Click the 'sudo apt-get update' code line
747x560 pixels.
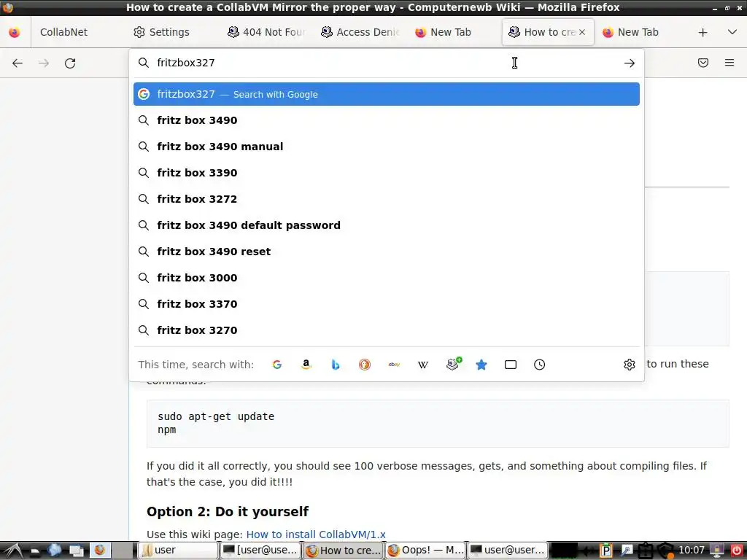[x=216, y=416]
